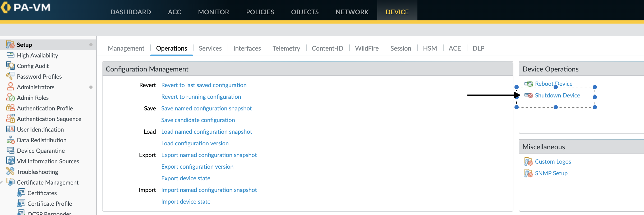Click the Custom Logos icon
The width and height of the screenshot is (644, 215).
tap(529, 162)
